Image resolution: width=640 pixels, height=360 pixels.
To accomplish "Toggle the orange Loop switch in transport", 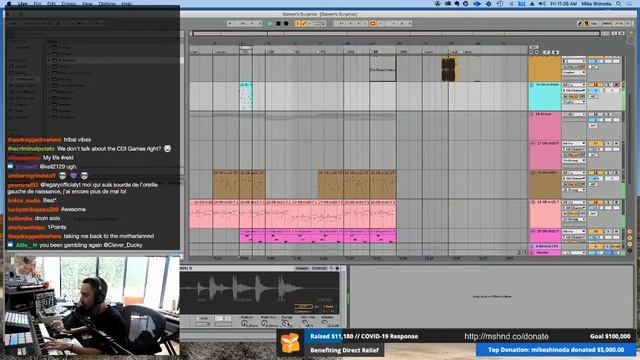I will click(373, 24).
